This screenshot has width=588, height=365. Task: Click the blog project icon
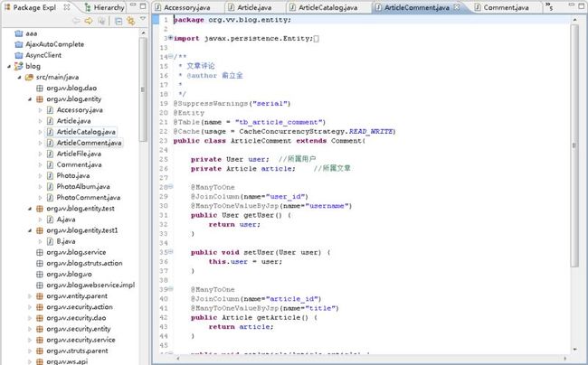click(19, 66)
